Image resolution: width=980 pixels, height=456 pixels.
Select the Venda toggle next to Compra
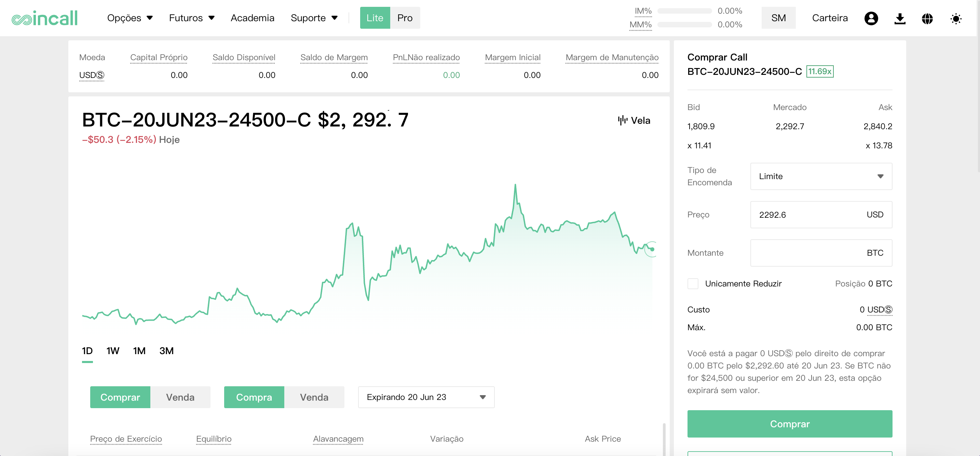[x=314, y=397]
